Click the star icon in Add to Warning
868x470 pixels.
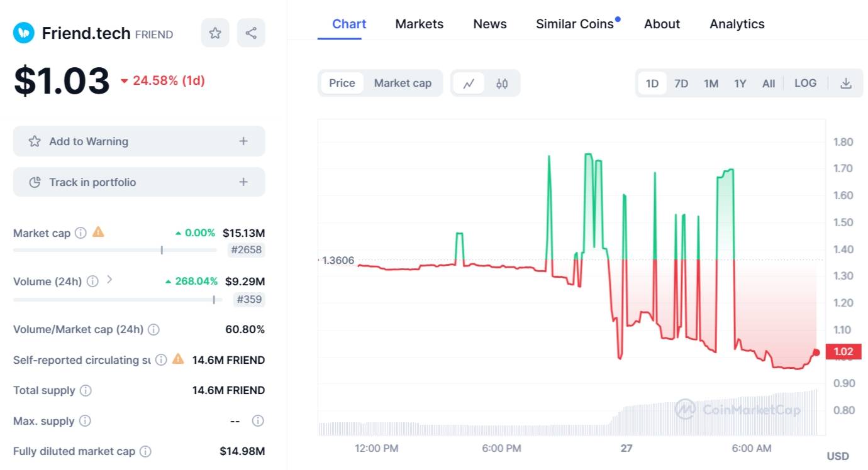point(35,141)
